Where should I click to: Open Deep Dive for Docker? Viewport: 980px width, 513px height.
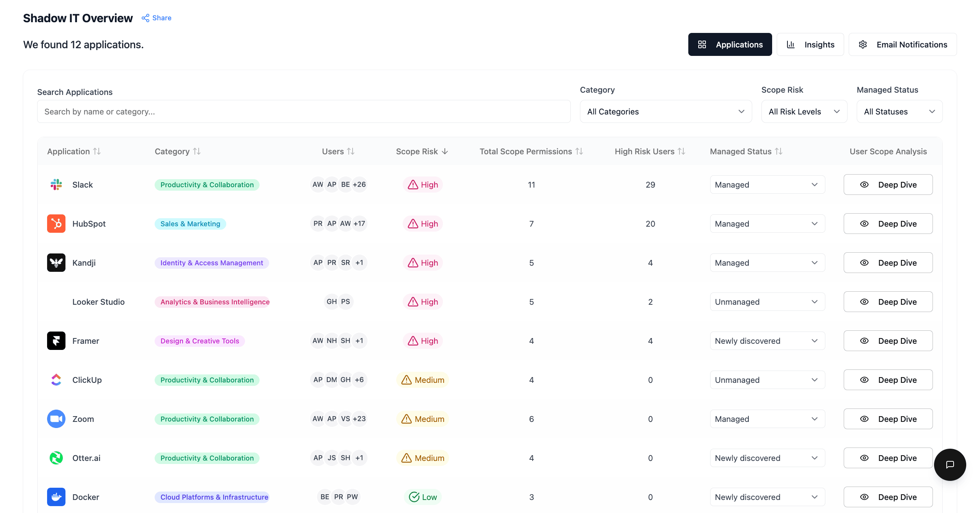[888, 497]
